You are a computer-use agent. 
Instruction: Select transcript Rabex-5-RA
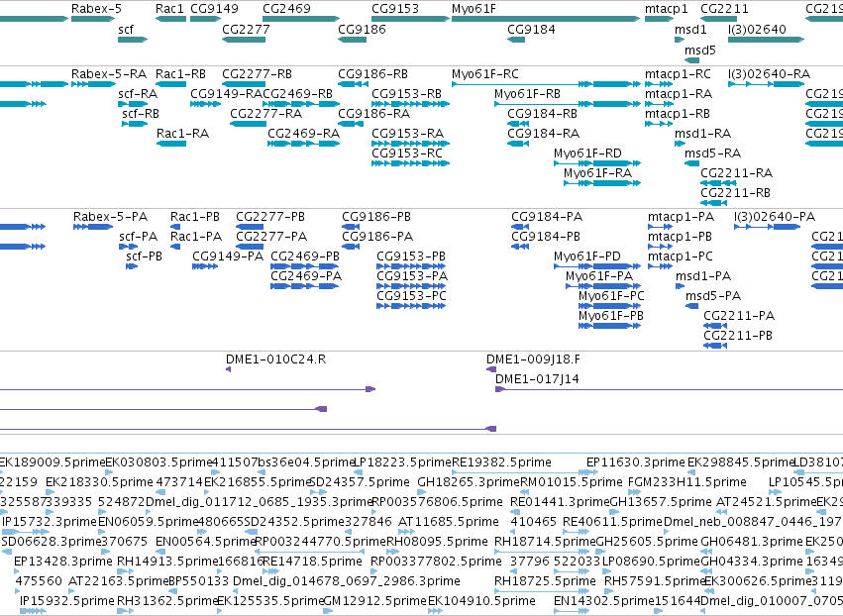pos(109,74)
